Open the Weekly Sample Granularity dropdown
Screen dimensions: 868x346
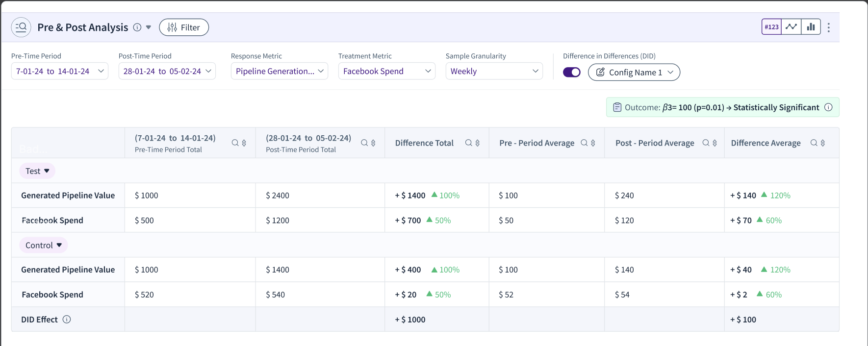pos(494,71)
